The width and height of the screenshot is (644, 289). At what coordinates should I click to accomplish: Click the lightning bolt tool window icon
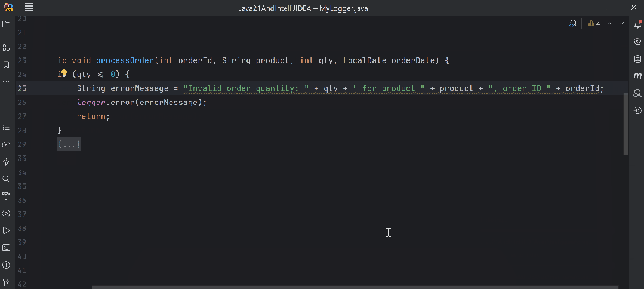[x=6, y=162]
